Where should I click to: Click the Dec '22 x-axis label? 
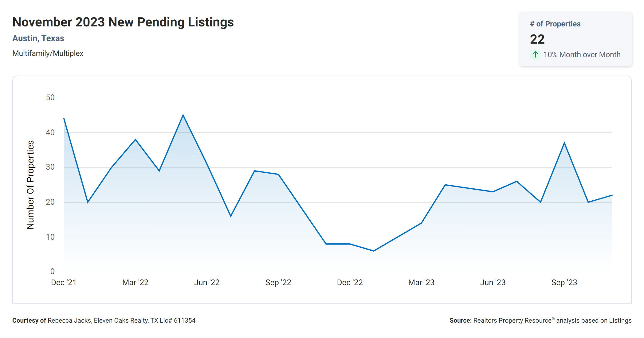point(350,282)
